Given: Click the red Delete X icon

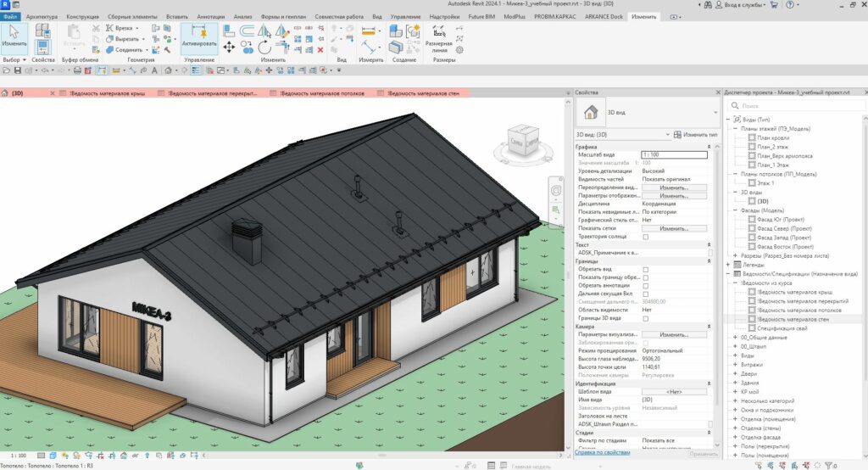Looking at the screenshot, I should point(321,48).
